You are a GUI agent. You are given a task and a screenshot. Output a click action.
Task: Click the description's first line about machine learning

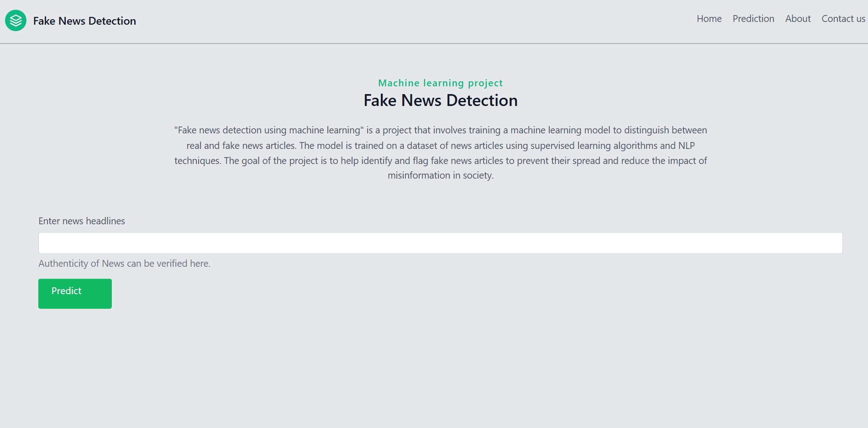[440, 130]
